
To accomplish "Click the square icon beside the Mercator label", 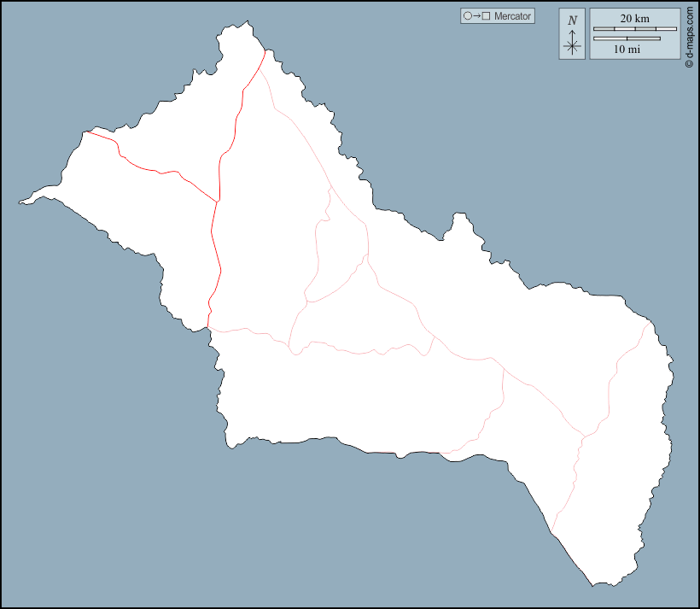I will click(486, 16).
